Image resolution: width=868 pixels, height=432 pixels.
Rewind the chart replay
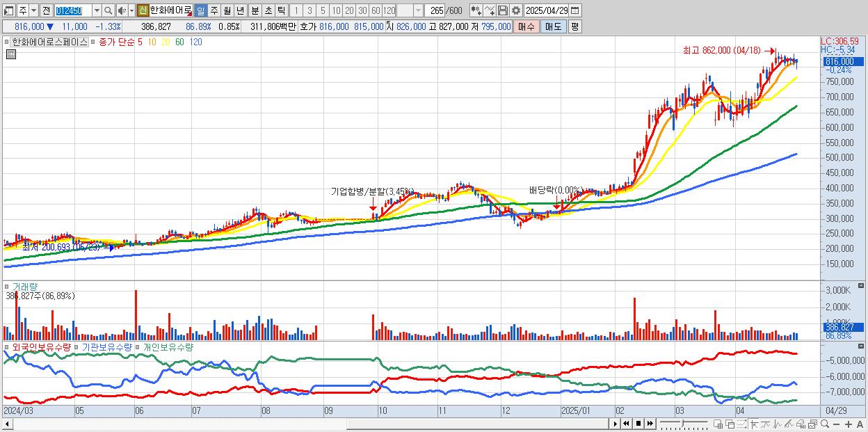tap(626, 424)
